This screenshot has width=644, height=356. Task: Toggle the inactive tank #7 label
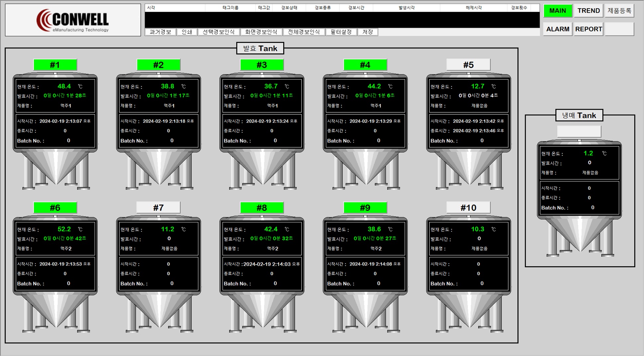click(x=158, y=208)
